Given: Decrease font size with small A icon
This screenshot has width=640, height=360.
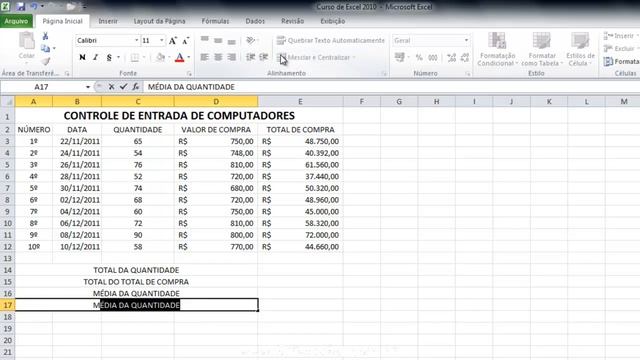Looking at the screenshot, I should (x=186, y=41).
